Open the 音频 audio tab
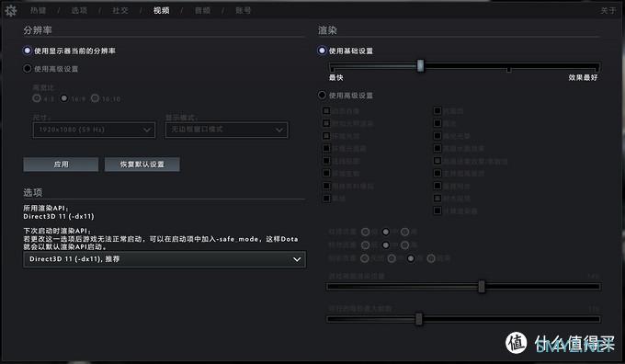The image size is (625, 364). [x=202, y=10]
